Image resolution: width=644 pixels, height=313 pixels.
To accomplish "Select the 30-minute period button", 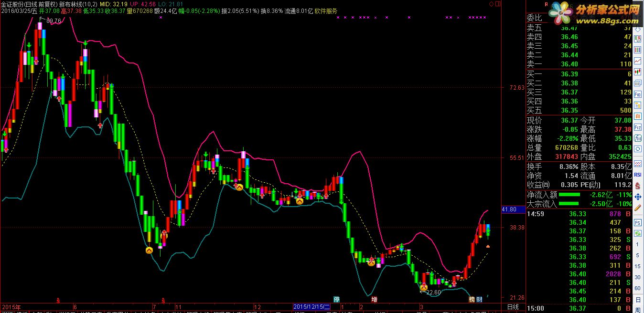I will tap(637, 277).
